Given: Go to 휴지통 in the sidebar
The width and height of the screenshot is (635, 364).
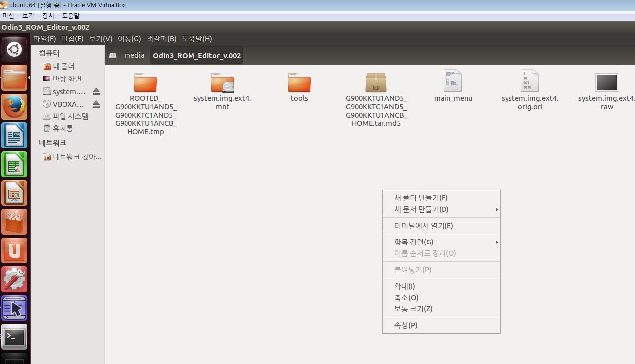Looking at the screenshot, I should coord(63,128).
